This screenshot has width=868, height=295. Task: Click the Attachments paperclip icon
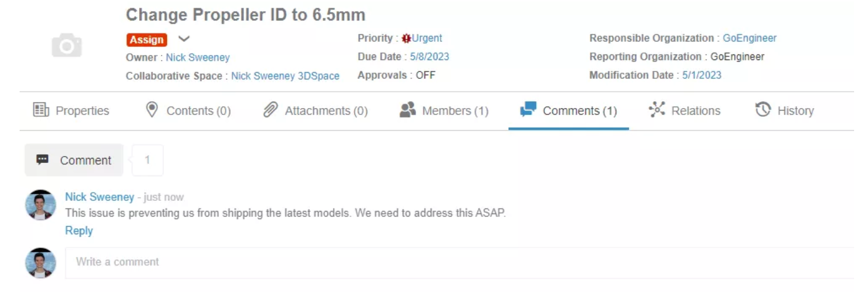[271, 110]
